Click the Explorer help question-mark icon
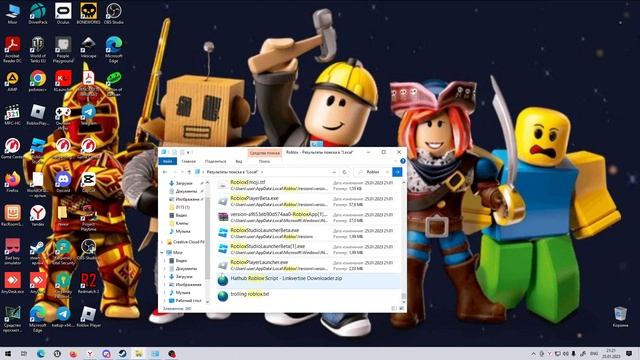Viewport: 640px width, 360px height. (403, 161)
